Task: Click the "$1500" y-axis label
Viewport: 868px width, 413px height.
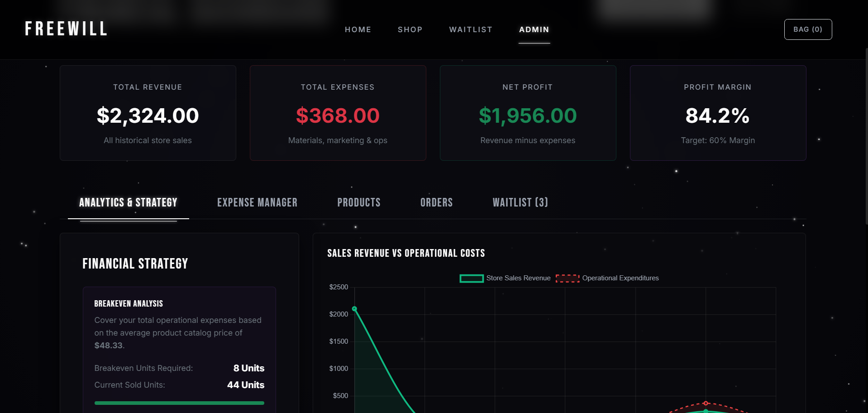Action: point(339,341)
